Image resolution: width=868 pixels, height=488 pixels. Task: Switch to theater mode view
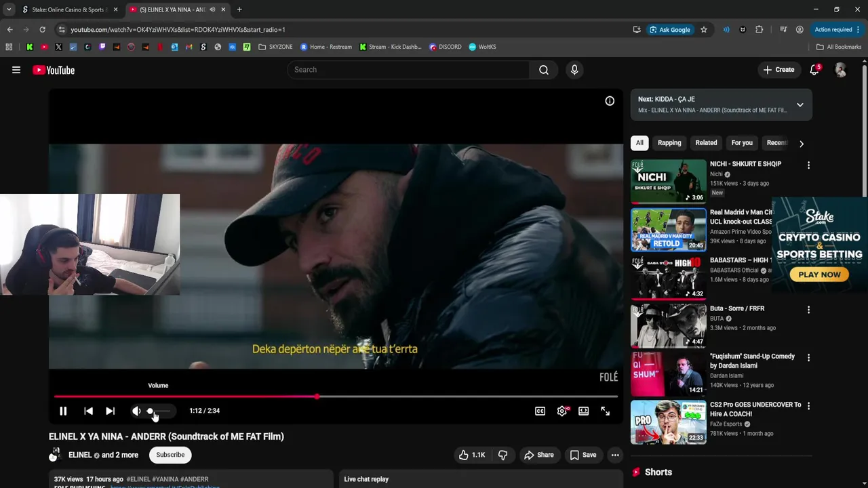(x=583, y=411)
